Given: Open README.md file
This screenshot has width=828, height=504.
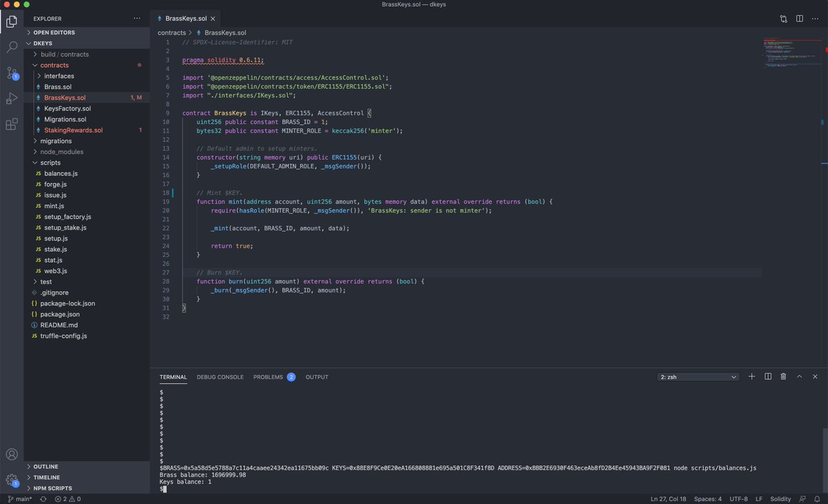Looking at the screenshot, I should pos(87,325).
